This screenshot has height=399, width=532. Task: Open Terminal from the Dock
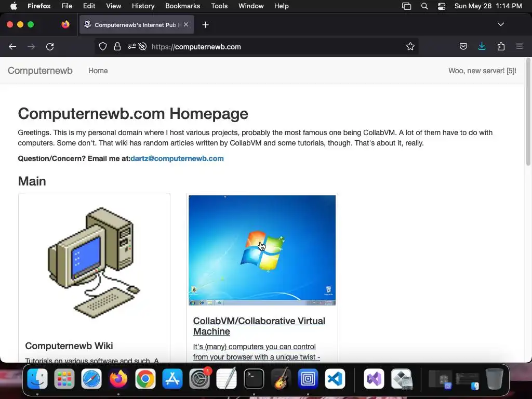(254, 379)
